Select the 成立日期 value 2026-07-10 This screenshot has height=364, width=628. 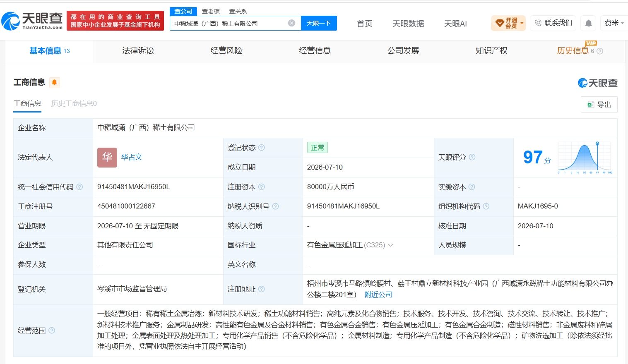pyautogui.click(x=325, y=167)
